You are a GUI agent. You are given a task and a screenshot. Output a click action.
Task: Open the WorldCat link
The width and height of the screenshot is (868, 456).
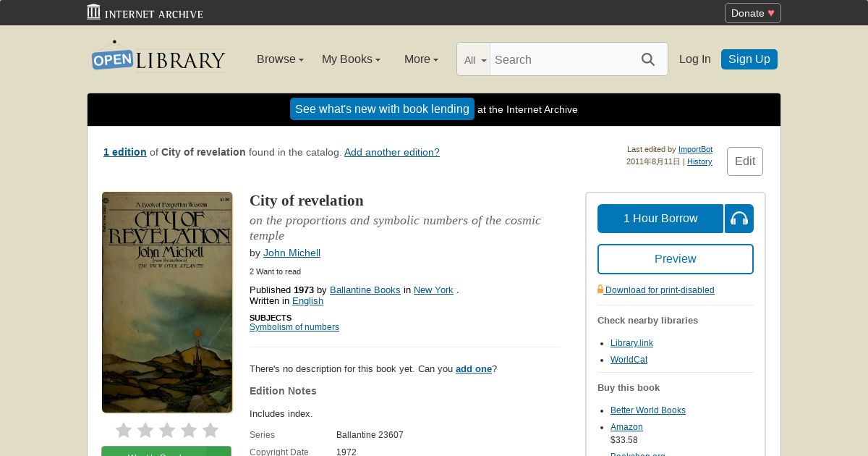[x=629, y=360]
